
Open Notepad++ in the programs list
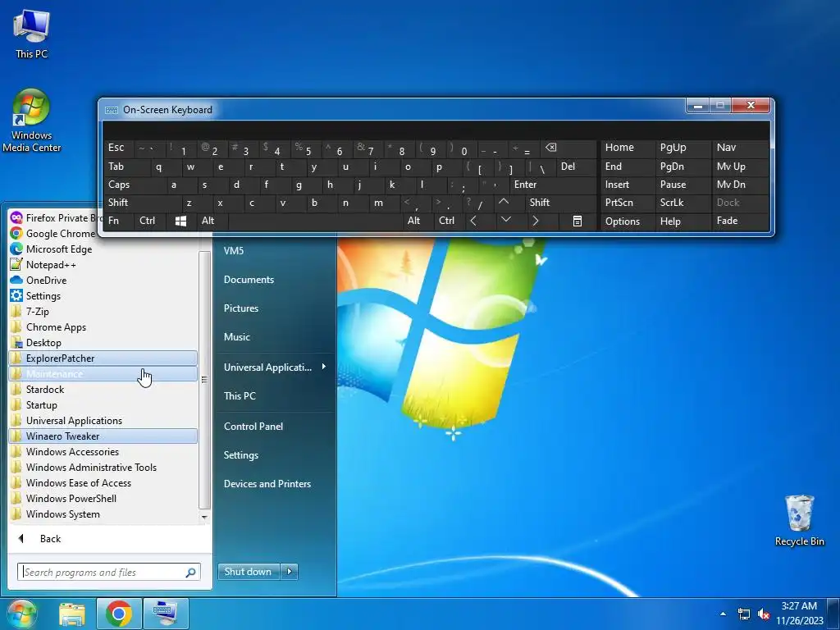pos(103,265)
